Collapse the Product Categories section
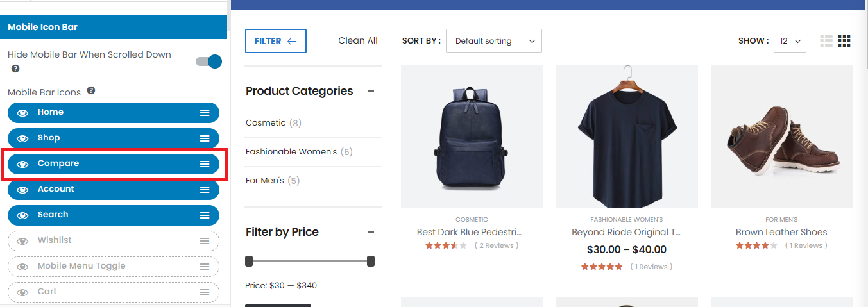The height and width of the screenshot is (307, 868). [x=370, y=91]
